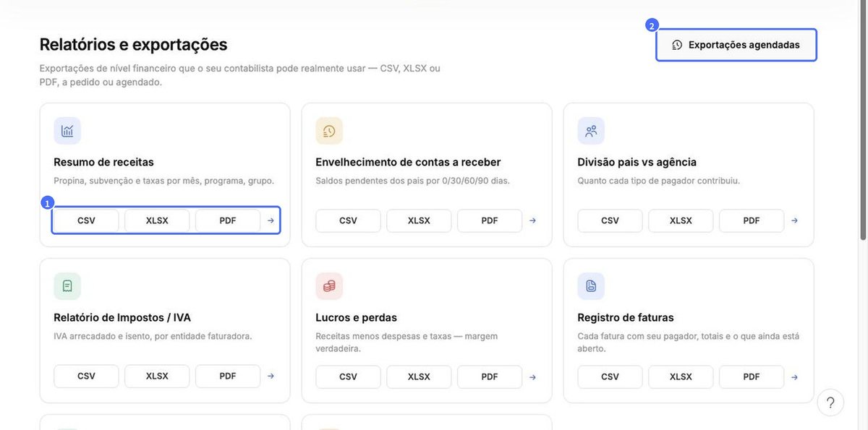The width and height of the screenshot is (868, 430).
Task: Open Resumo de receitas arrow
Action: click(x=271, y=220)
